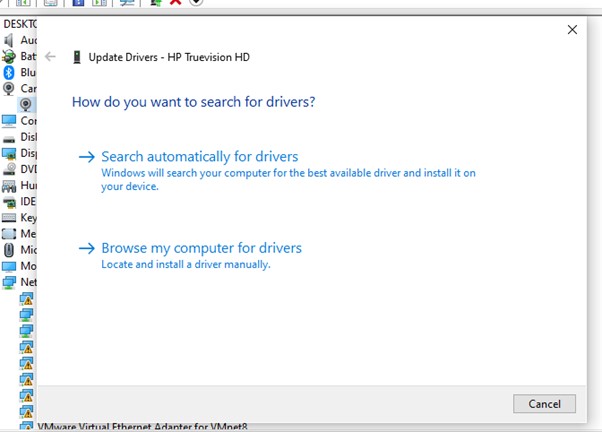Screen dimensions: 602x432
Task: Select the DESKTOP root node in Device Manager
Action: click(x=20, y=24)
